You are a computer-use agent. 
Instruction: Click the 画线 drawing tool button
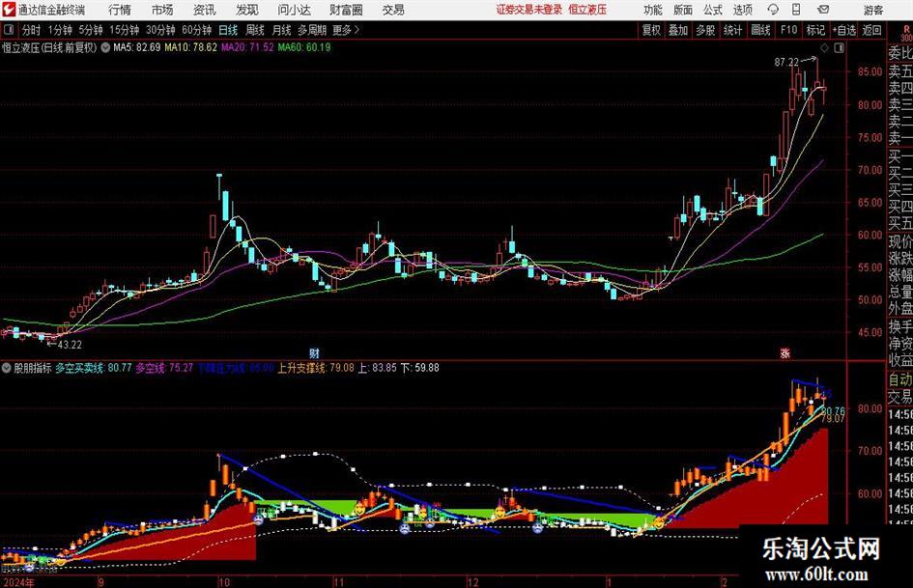pos(761,30)
